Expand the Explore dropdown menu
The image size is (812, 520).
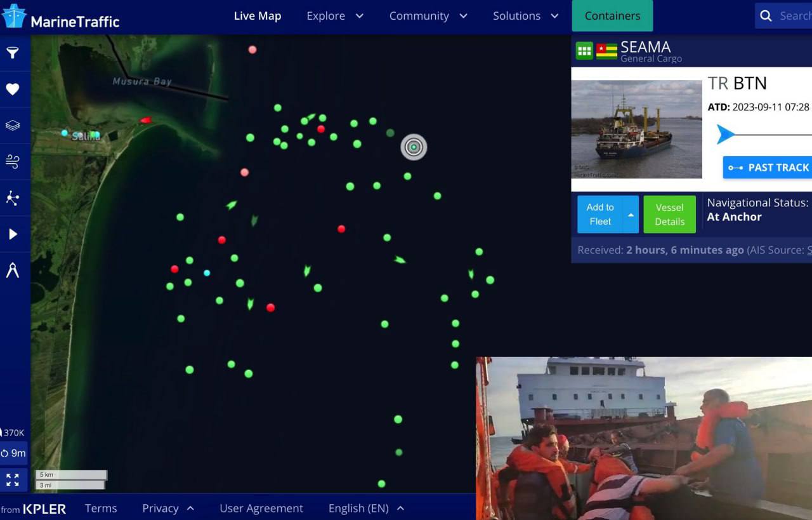335,16
